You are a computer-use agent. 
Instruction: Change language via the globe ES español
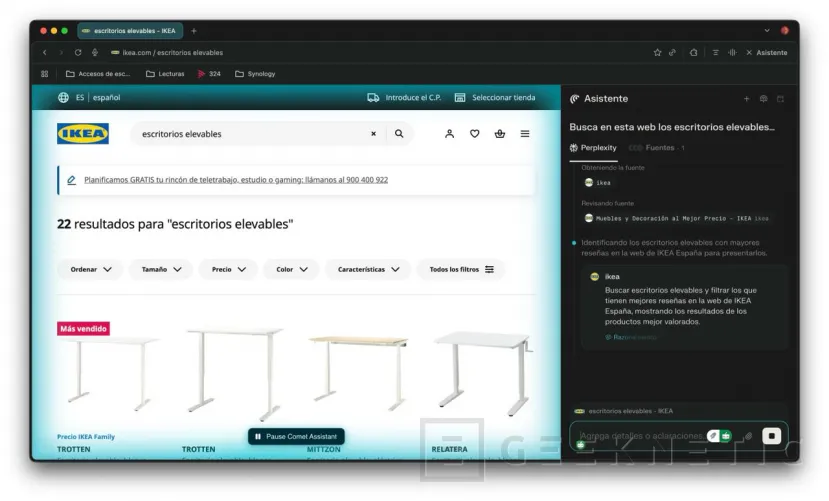pyautogui.click(x=89, y=97)
